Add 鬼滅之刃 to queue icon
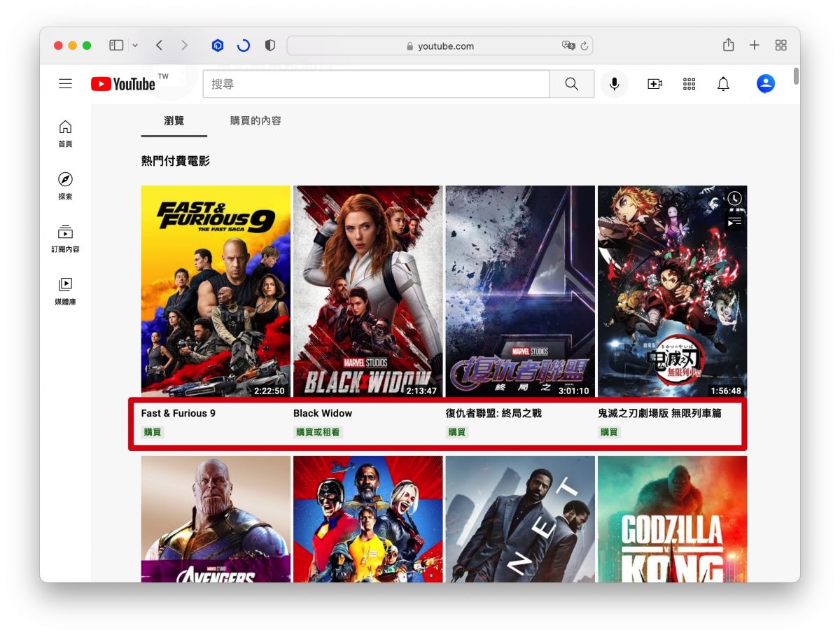 click(734, 222)
